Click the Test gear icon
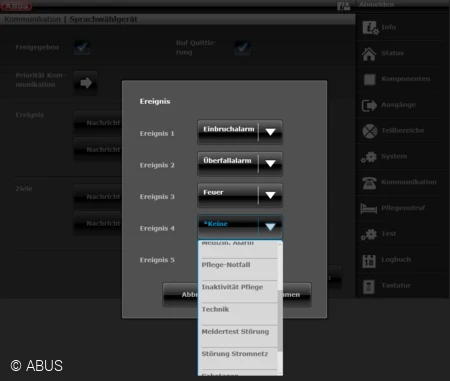450x381 pixels. click(369, 234)
